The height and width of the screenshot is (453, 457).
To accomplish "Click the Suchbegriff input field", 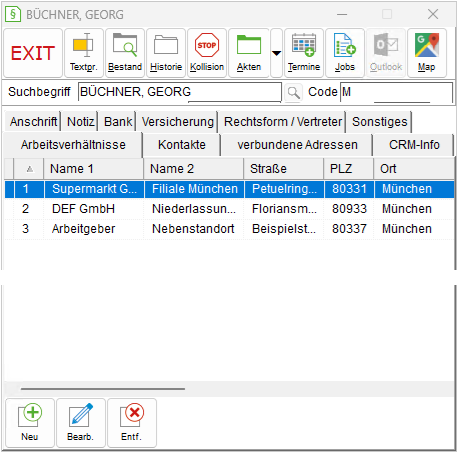I will [180, 92].
